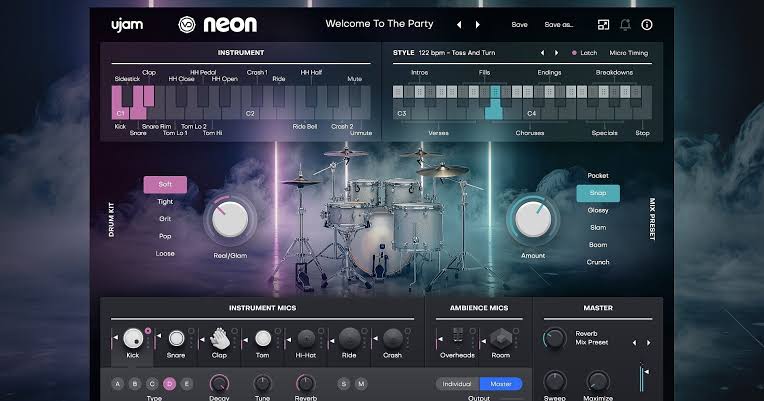The height and width of the screenshot is (401, 764).
Task: Mute the selected instrument with M
Action: click(x=361, y=383)
